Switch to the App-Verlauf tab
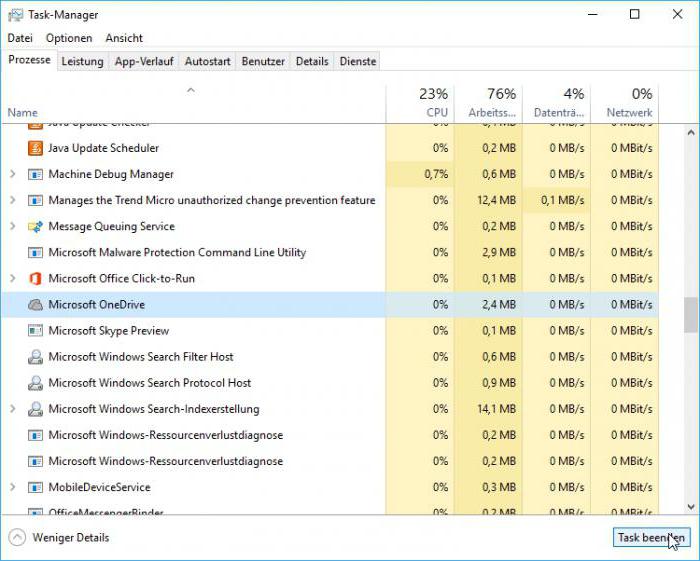700x561 pixels. (x=144, y=61)
